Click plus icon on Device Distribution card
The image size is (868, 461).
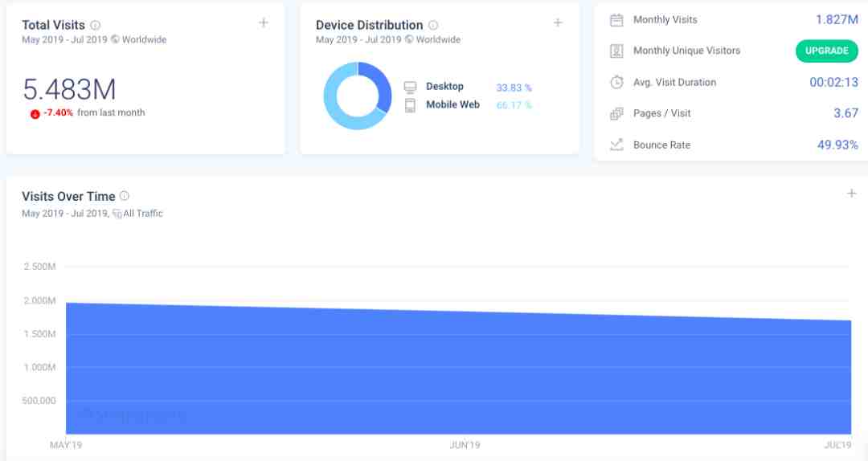pos(558,22)
